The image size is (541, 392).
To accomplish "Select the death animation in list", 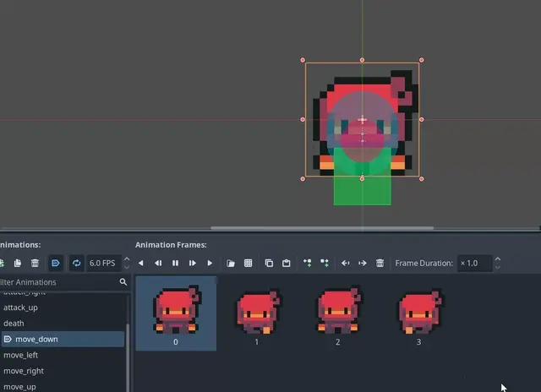I will (x=14, y=323).
